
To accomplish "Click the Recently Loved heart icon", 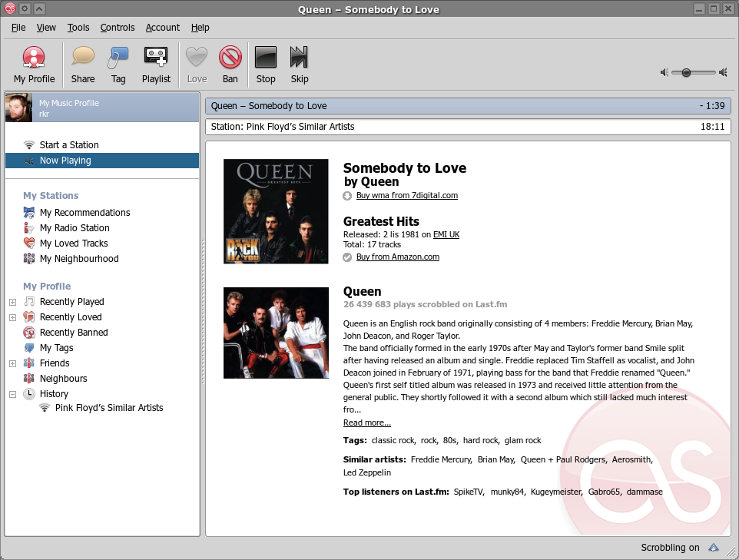I will point(29,316).
